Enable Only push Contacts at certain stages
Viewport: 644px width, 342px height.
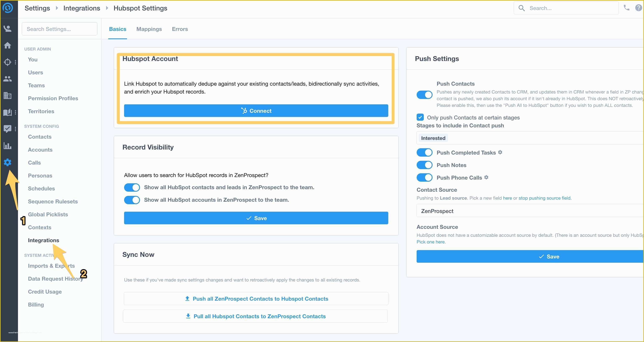point(420,117)
